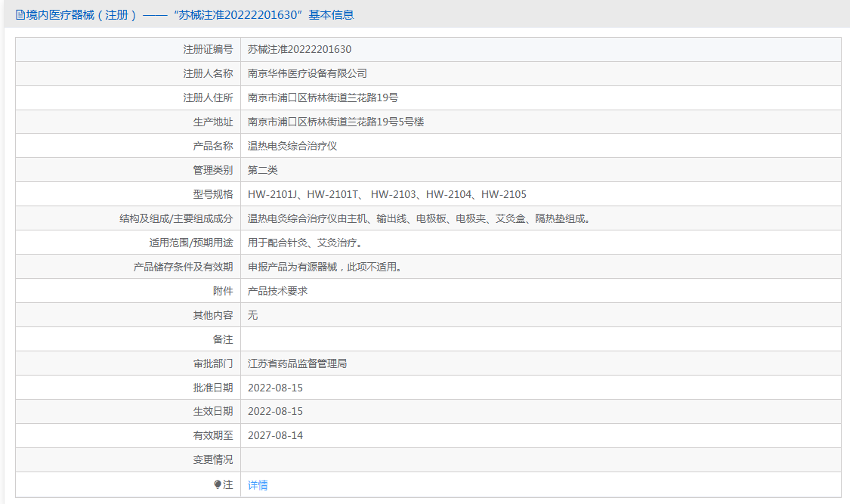Click the 变更情况 label

click(x=213, y=459)
